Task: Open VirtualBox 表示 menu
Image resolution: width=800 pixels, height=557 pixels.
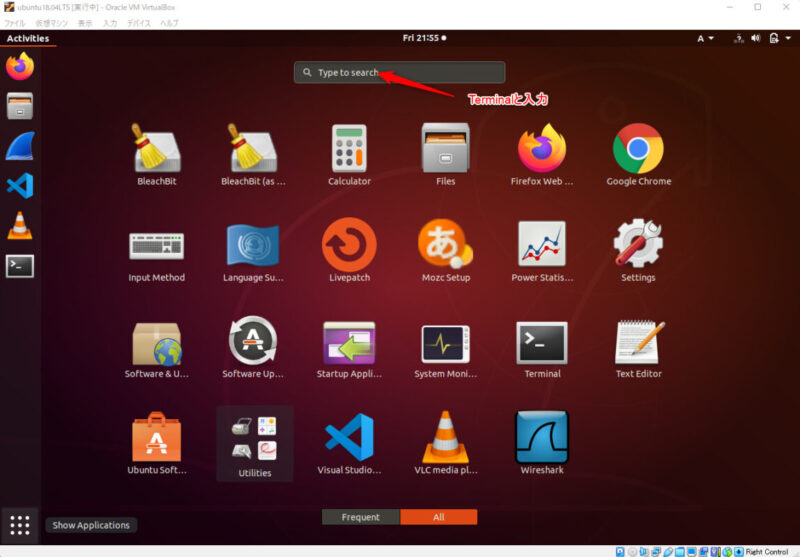Action: pos(85,23)
